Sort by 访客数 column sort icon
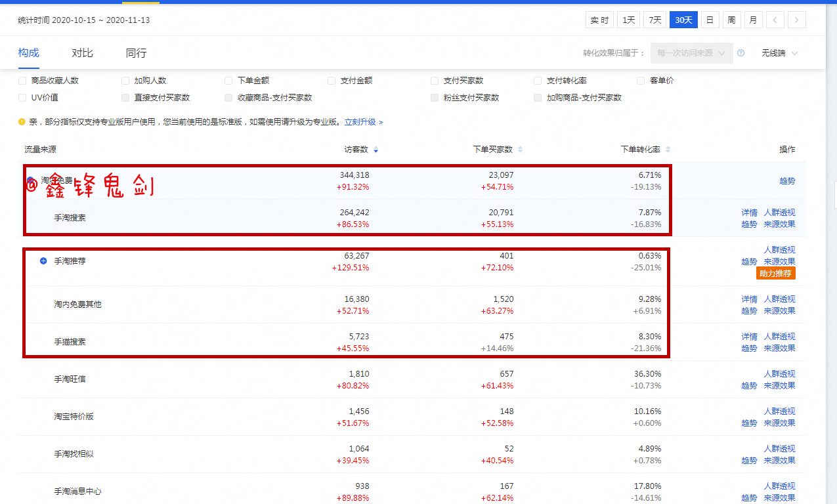 376,150
